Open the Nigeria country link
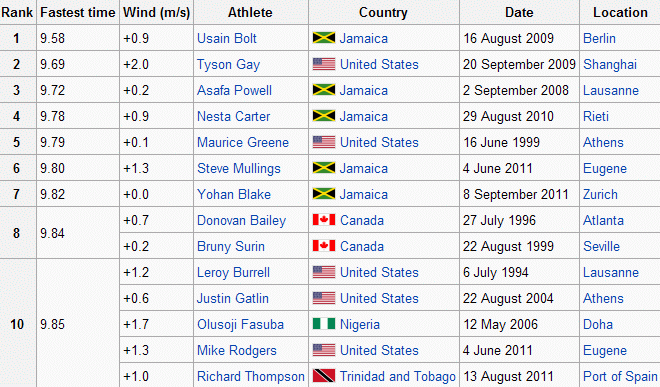This screenshot has width=660, height=387. 360,325
